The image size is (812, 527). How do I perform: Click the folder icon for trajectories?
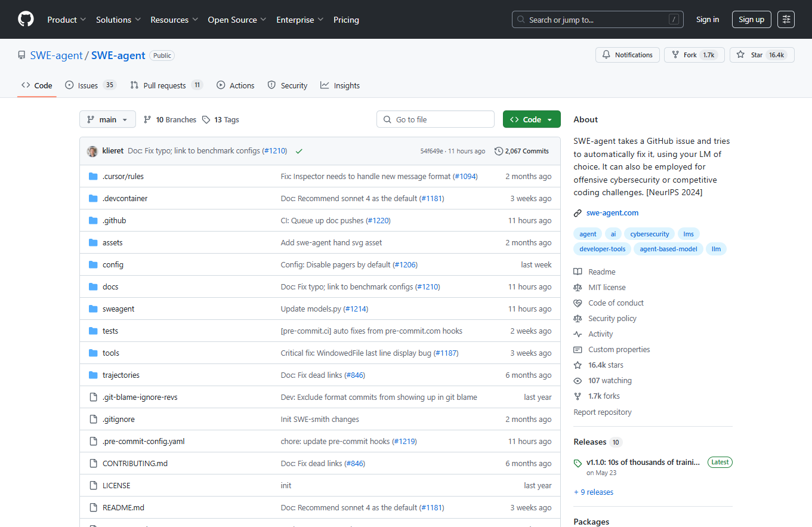point(93,375)
